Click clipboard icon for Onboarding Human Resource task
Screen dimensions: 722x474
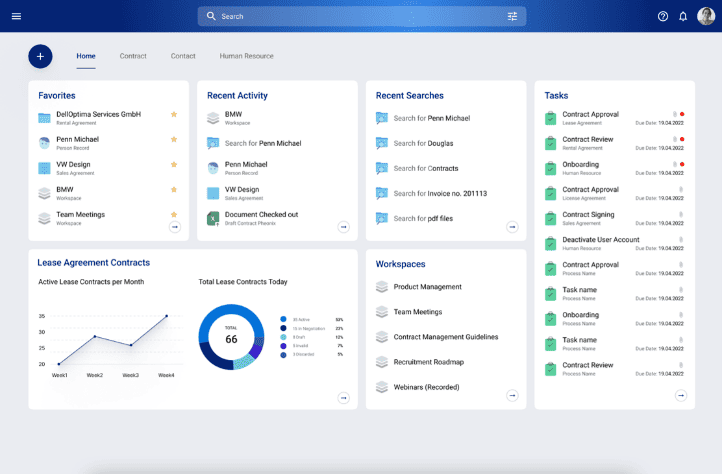(550, 168)
